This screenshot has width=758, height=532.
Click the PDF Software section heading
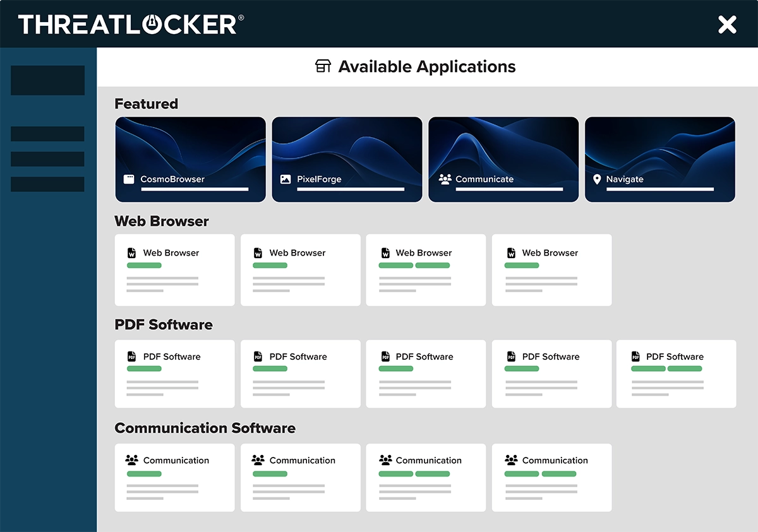pos(164,324)
